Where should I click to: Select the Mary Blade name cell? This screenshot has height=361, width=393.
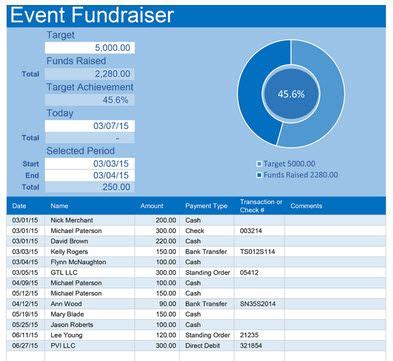(90, 314)
